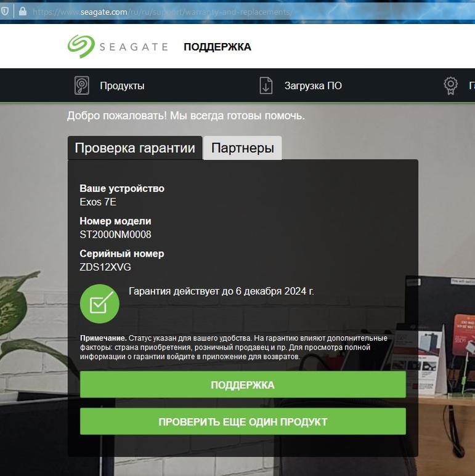Open the hard drive Products icon
This screenshot has width=475, height=476.
coord(82,86)
